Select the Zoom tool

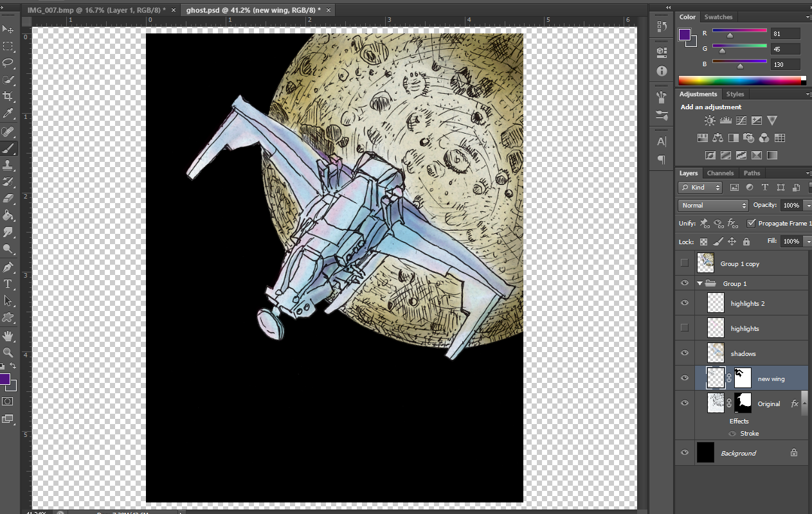pyautogui.click(x=8, y=352)
